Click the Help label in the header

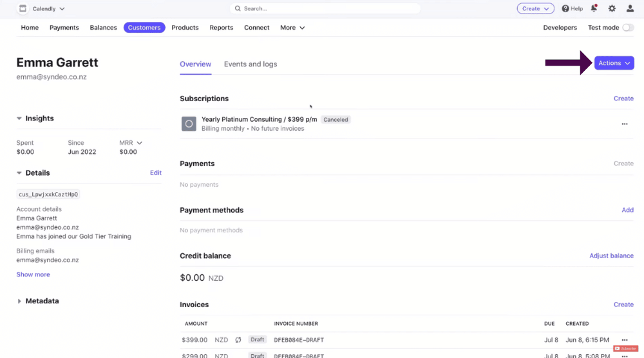click(x=576, y=8)
